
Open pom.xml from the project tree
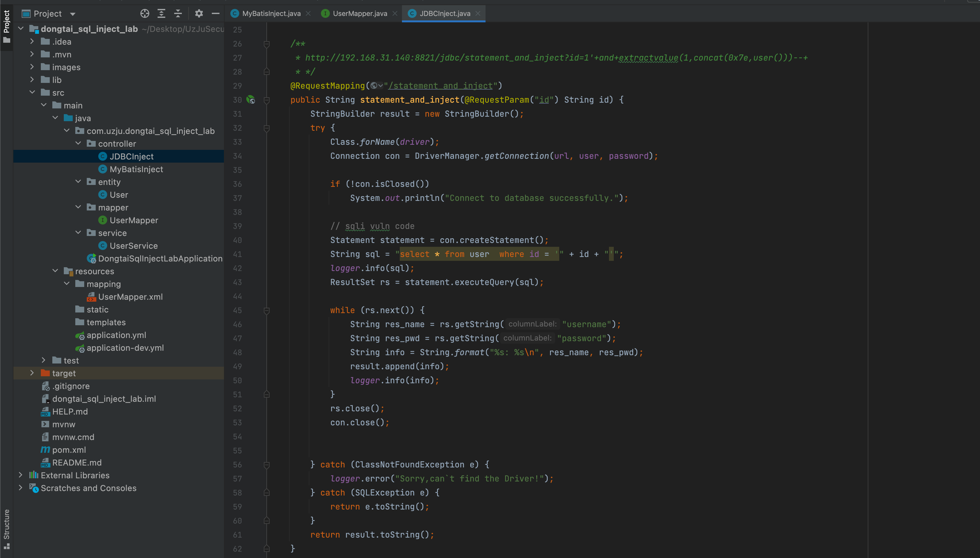tap(69, 450)
